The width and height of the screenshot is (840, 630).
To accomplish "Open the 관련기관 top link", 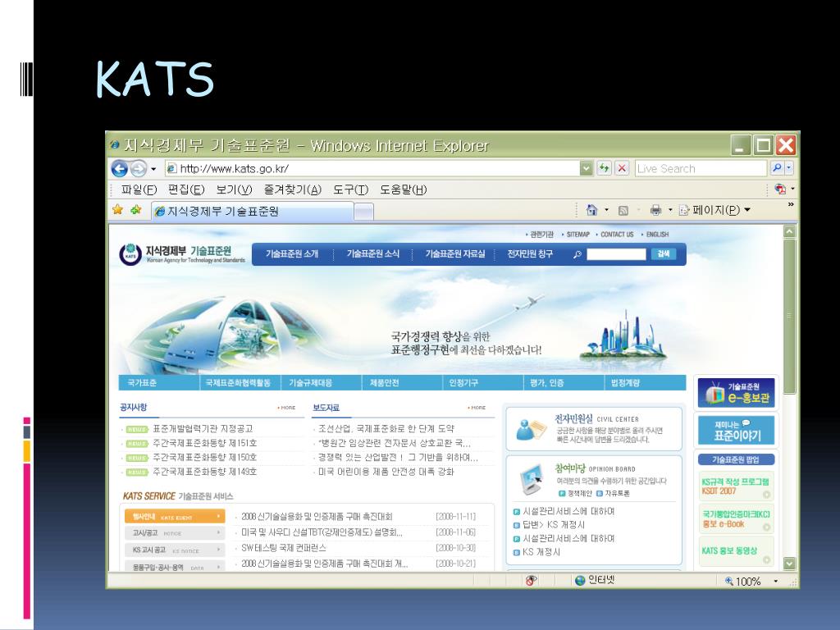I will coord(541,235).
